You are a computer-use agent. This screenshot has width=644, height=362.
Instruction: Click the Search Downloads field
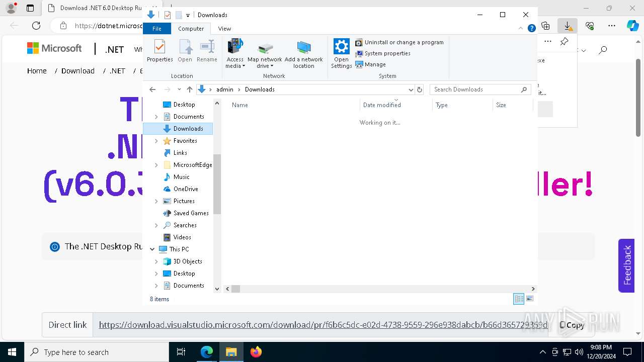pyautogui.click(x=476, y=89)
